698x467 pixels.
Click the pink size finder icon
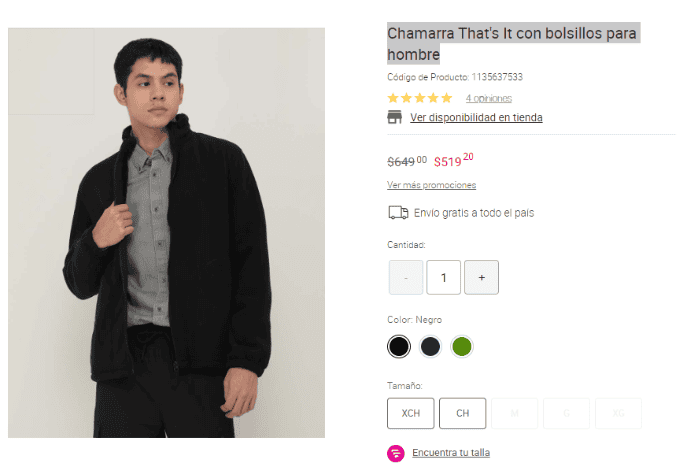click(x=396, y=452)
